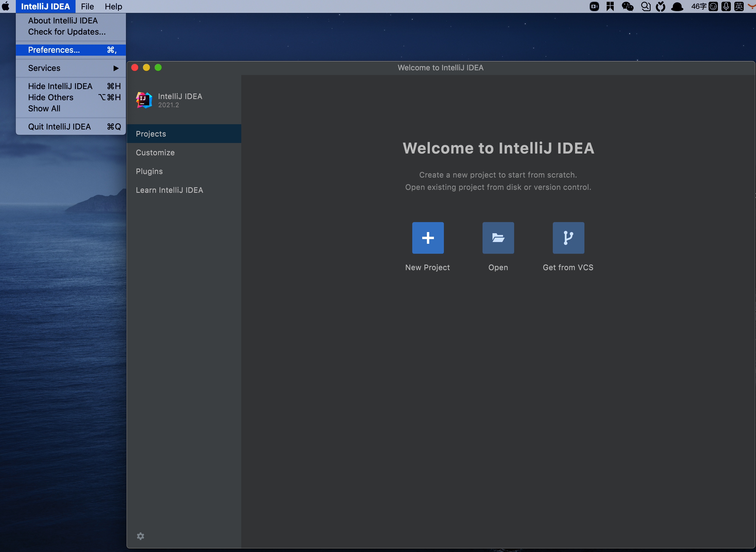This screenshot has height=552, width=756.
Task: Open the Apple menu
Action: tap(6, 6)
